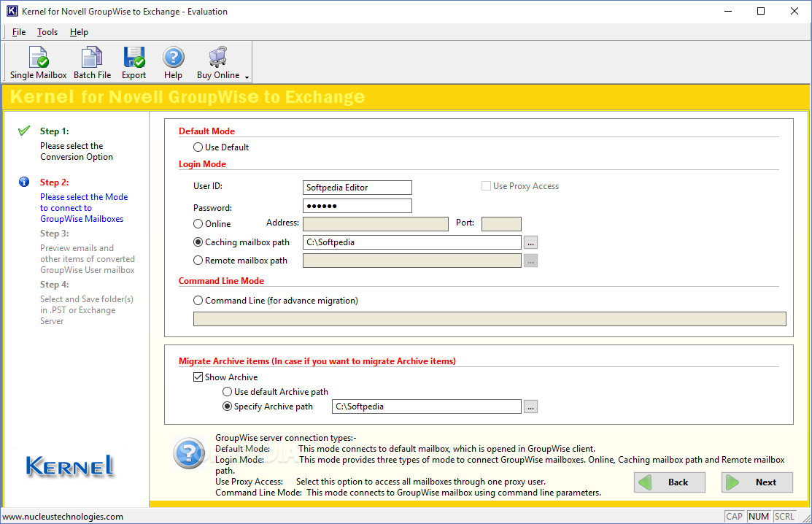Click the Single Mailbox toolbar icon
This screenshot has height=524, width=812.
39,57
